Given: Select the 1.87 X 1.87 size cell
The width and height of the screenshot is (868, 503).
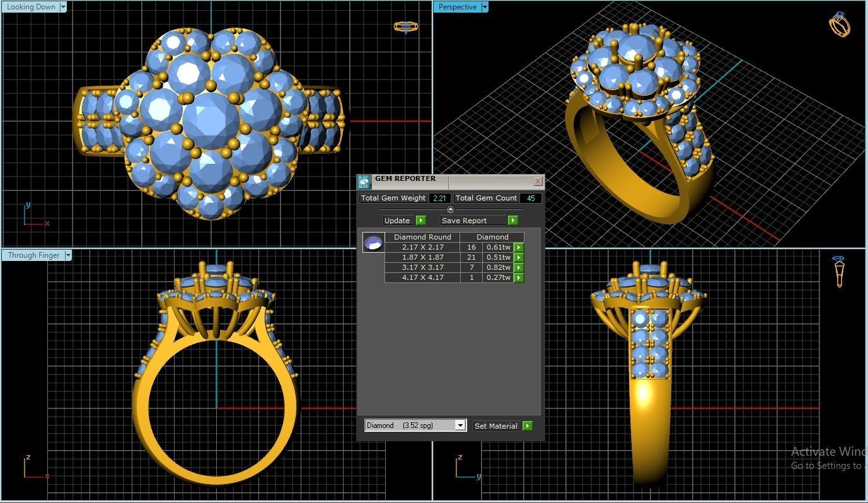Looking at the screenshot, I should click(422, 257).
